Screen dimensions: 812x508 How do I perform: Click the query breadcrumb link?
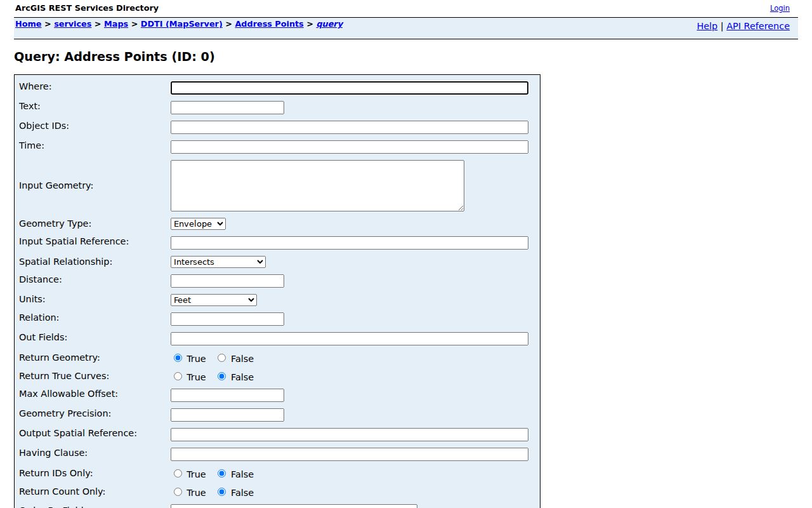pos(330,24)
